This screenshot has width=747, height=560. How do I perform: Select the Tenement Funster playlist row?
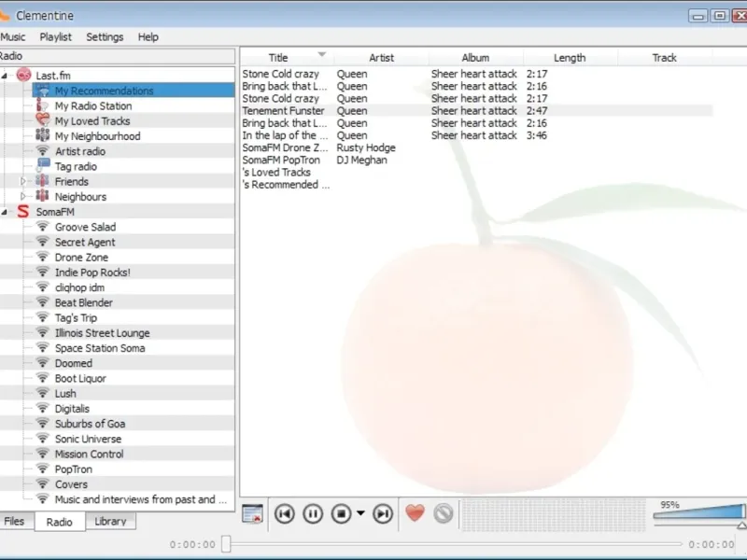click(x=476, y=110)
